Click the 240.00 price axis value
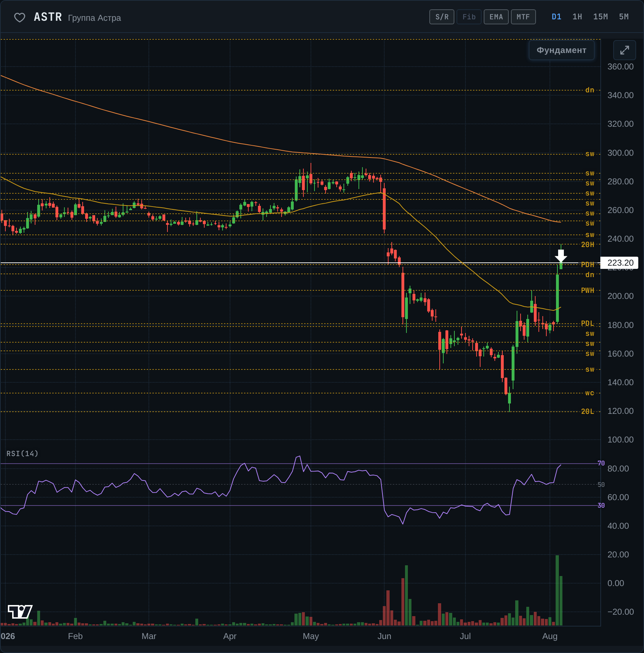This screenshot has width=644, height=653. pos(620,239)
